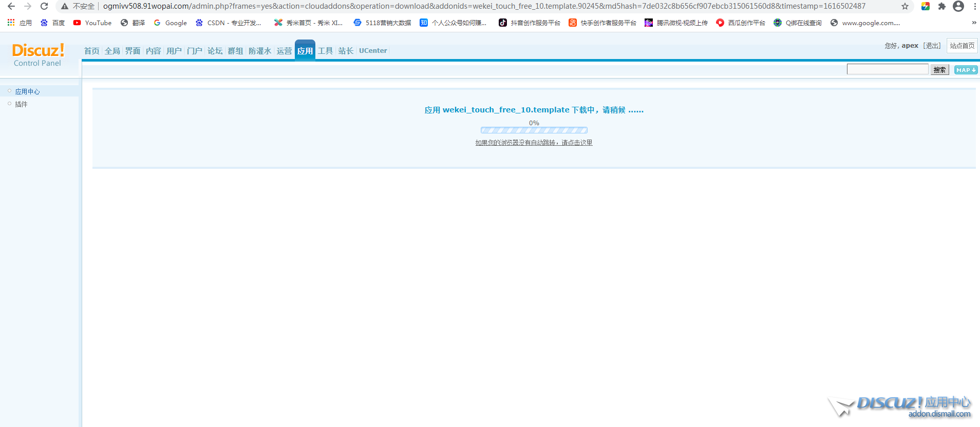Click the browser reload icon

[44, 6]
